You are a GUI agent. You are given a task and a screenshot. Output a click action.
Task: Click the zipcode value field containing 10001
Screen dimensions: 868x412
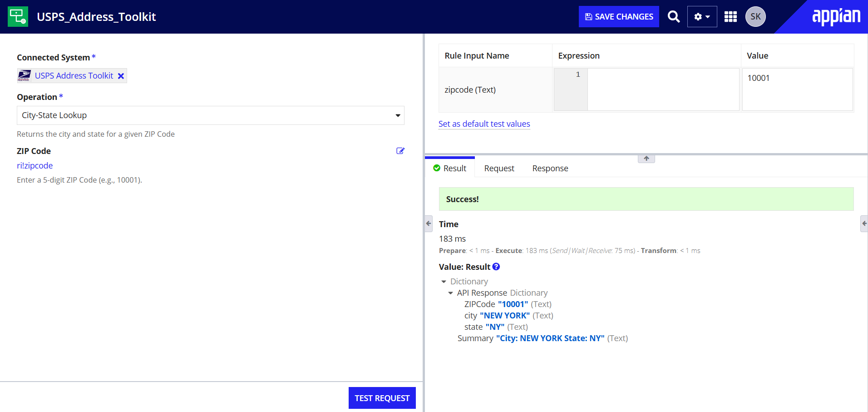coord(797,89)
